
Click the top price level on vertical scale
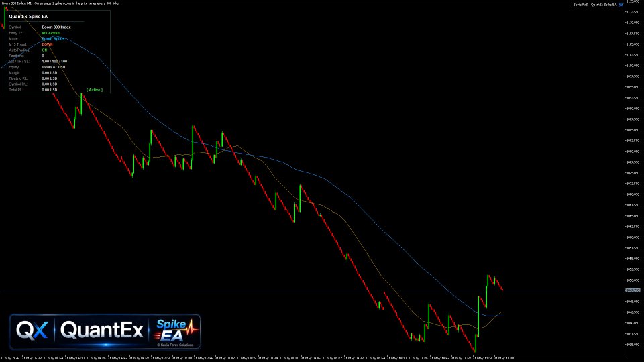(633, 1)
